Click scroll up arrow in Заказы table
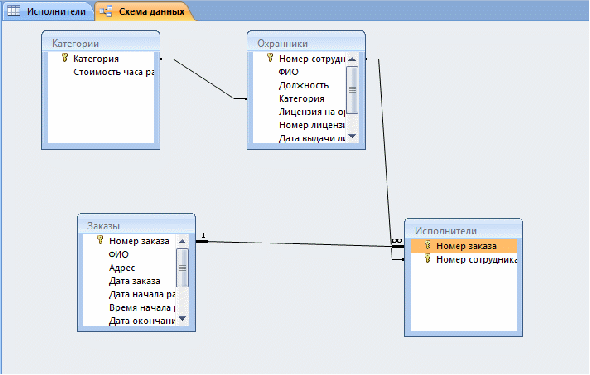The width and height of the screenshot is (590, 375). 182,241
